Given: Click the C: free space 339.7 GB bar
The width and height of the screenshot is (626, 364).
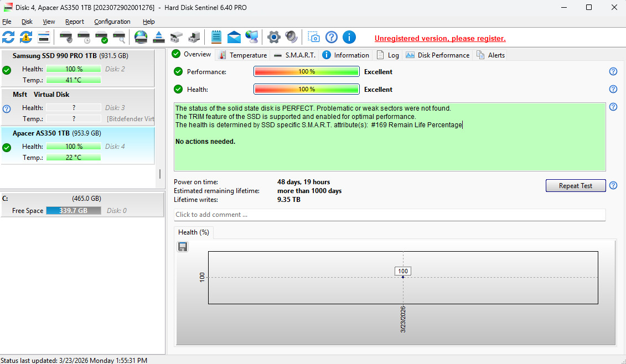Looking at the screenshot, I should 74,210.
